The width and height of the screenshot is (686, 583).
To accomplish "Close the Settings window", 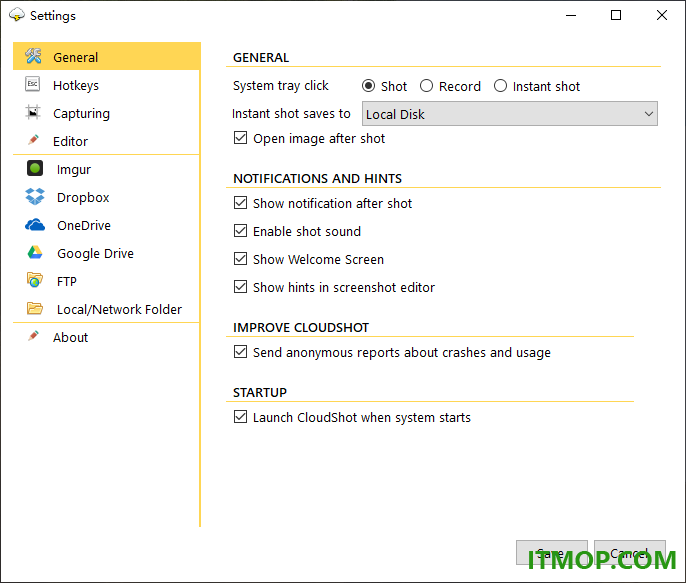I will [662, 15].
